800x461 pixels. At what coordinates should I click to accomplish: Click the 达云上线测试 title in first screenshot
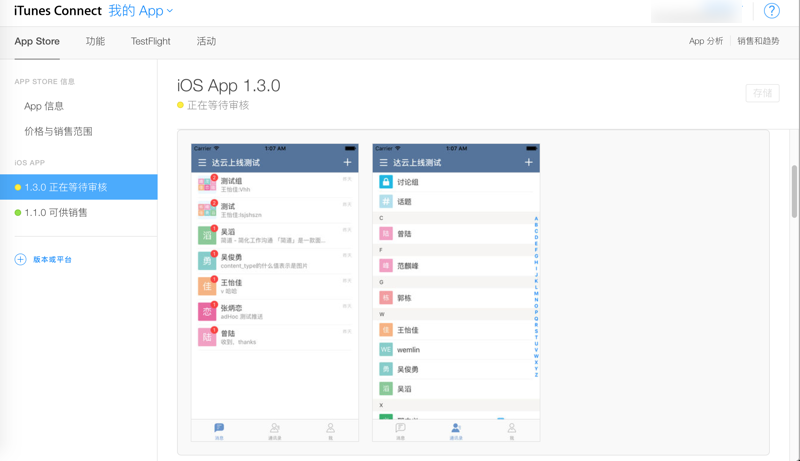point(236,163)
